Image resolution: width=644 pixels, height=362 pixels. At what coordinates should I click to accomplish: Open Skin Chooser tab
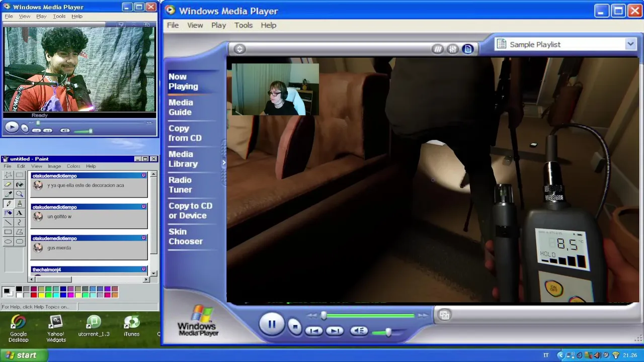(185, 236)
